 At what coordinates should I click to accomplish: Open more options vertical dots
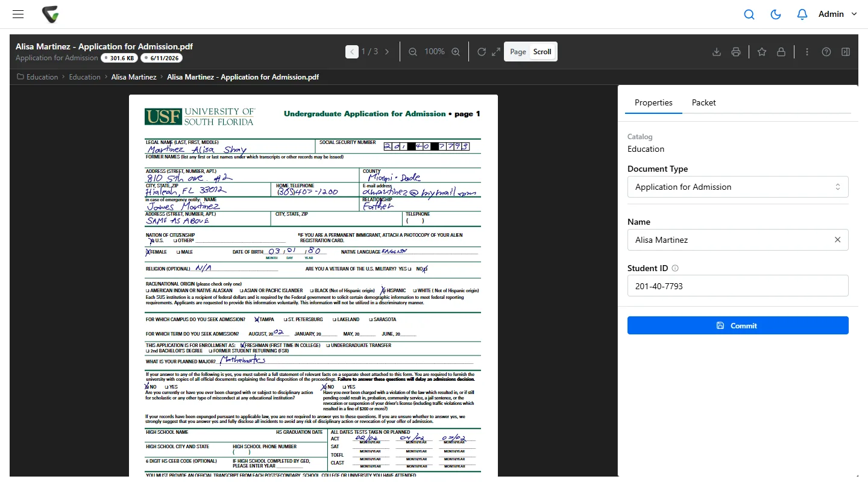click(807, 52)
